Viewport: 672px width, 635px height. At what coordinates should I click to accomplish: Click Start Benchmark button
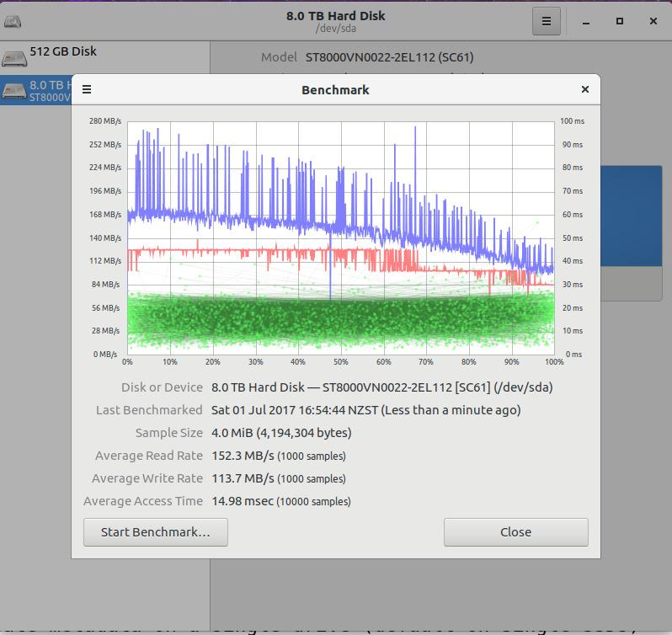click(156, 532)
